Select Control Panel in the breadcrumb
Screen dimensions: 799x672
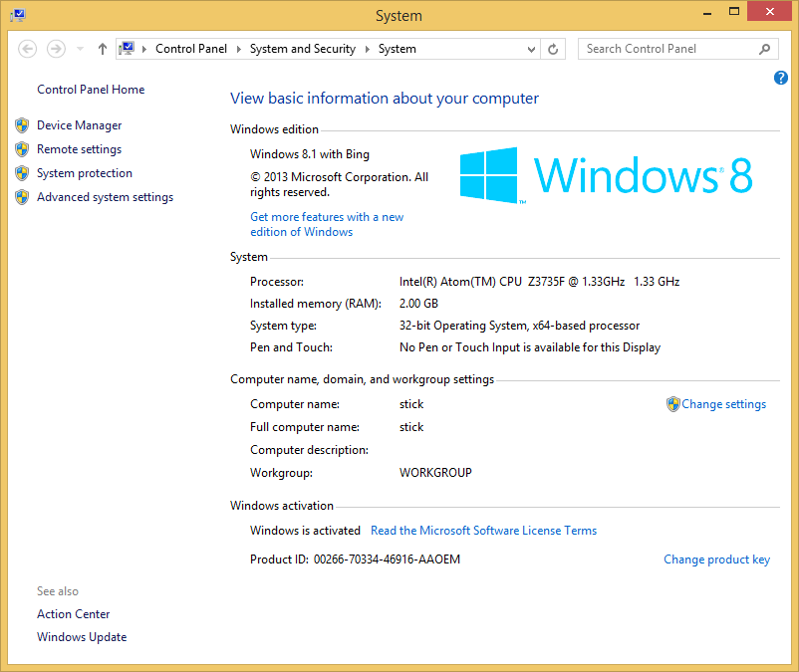click(191, 49)
